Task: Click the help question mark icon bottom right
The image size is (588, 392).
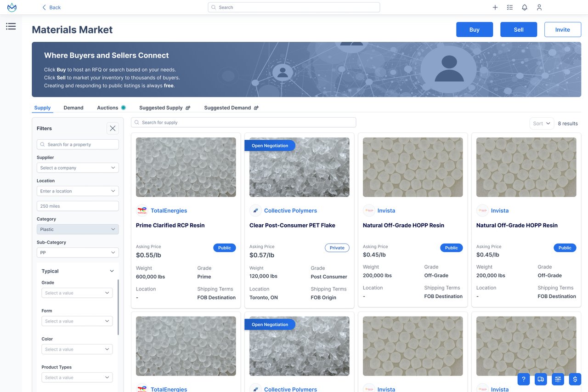Action: tap(523, 379)
